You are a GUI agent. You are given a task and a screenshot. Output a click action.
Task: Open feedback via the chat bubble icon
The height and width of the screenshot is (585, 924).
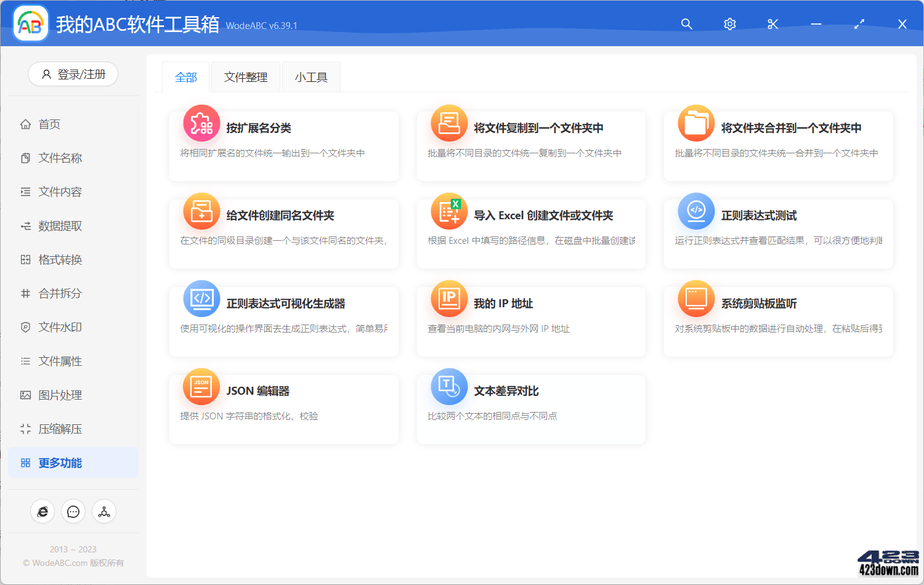coord(73,511)
